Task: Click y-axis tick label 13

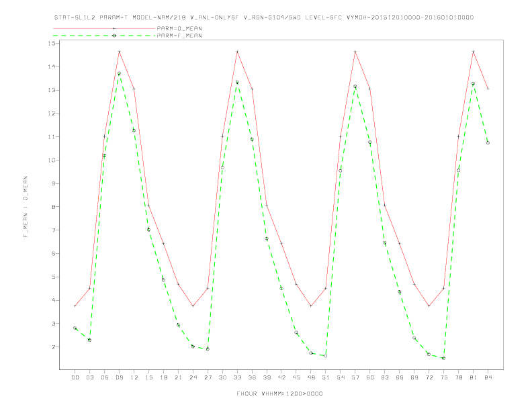Action: click(x=52, y=90)
